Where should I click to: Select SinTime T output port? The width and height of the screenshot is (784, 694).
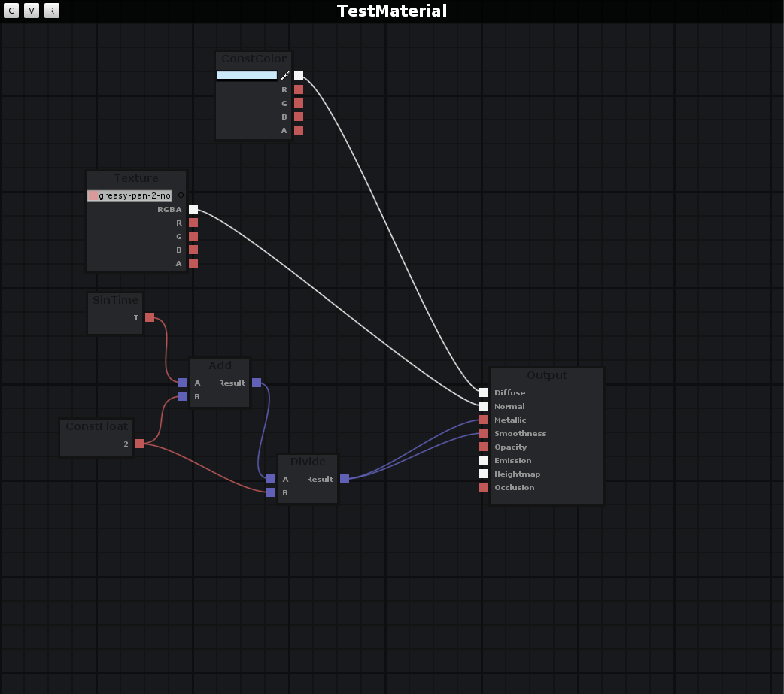[150, 317]
